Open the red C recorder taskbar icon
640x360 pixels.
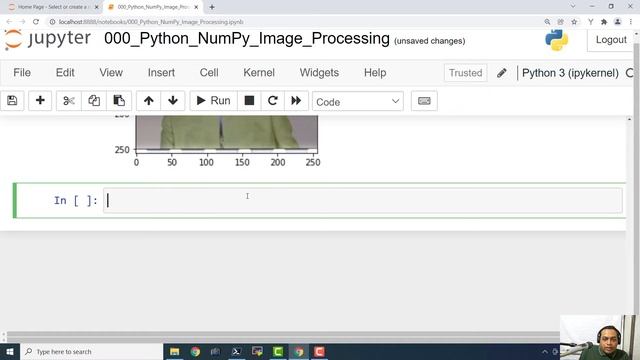pyautogui.click(x=319, y=351)
